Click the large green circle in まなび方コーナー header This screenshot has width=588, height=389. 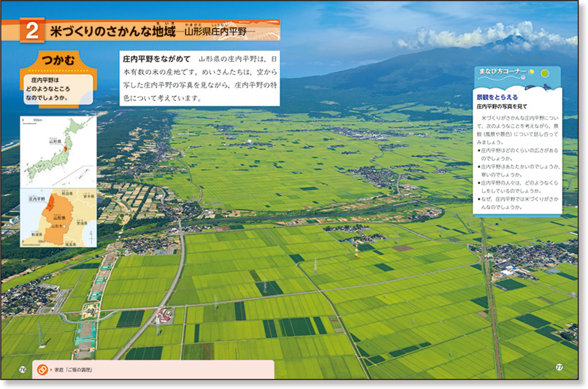click(x=545, y=73)
